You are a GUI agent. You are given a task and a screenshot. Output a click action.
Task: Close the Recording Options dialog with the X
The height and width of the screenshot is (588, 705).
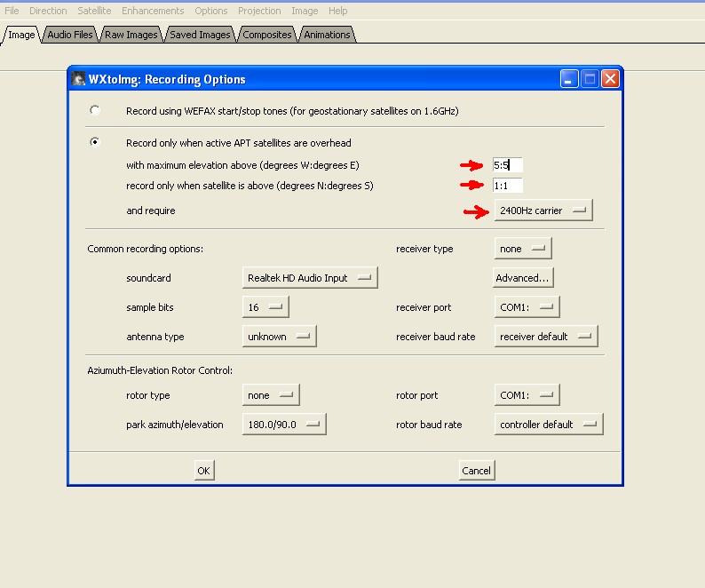pyautogui.click(x=610, y=79)
